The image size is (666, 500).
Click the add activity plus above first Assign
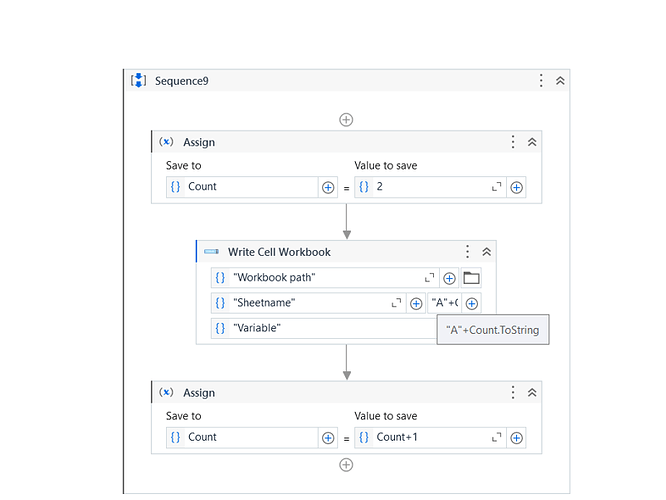tap(346, 120)
